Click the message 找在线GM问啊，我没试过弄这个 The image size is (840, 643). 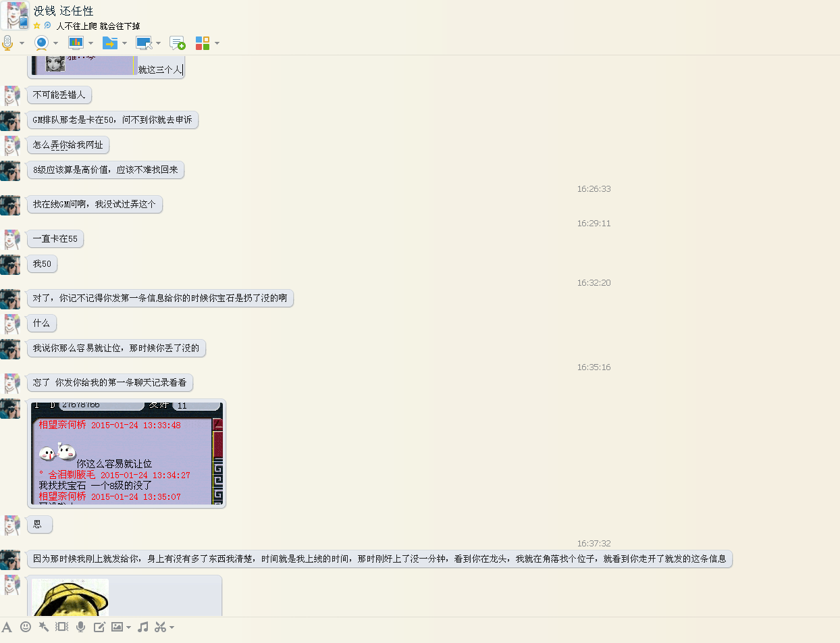95,204
